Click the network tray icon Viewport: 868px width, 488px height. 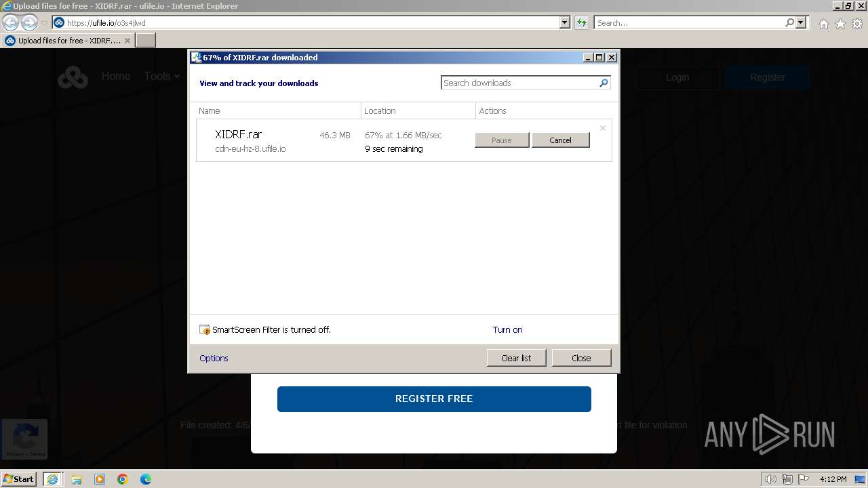point(787,479)
